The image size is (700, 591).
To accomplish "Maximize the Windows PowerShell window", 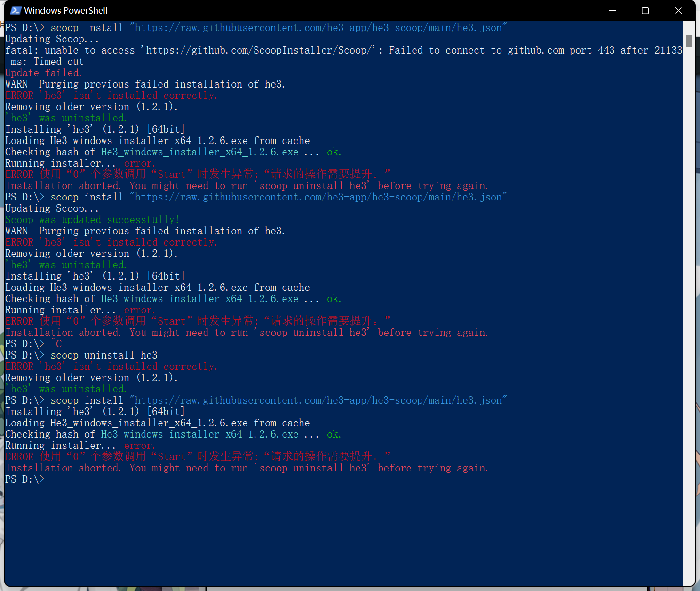I will click(645, 10).
